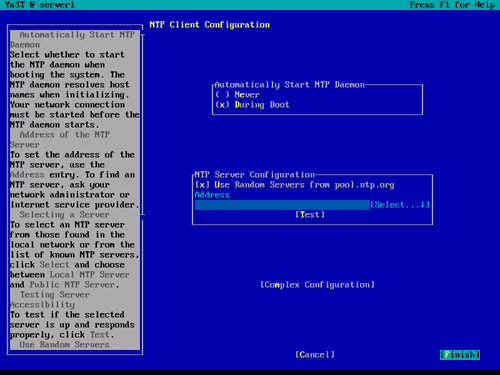The image size is (500, 375).
Task: Open Complex Configuration
Action: (317, 285)
